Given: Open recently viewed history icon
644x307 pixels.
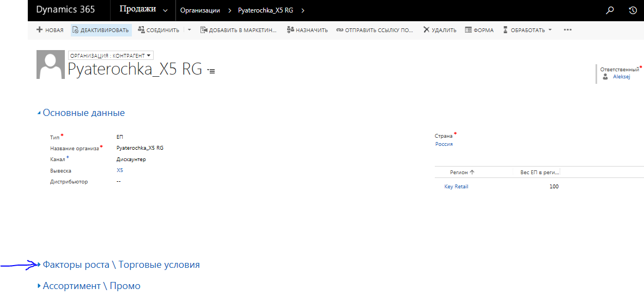Looking at the screenshot, I should [633, 11].
